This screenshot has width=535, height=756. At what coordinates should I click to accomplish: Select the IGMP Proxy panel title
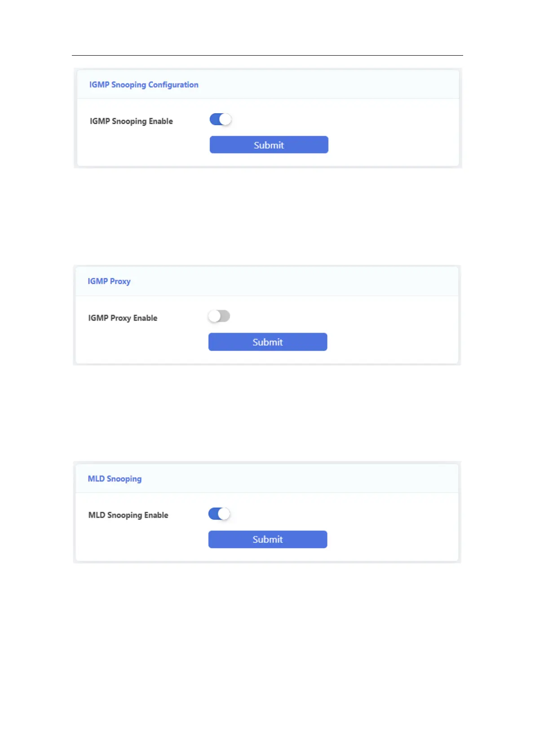point(109,281)
